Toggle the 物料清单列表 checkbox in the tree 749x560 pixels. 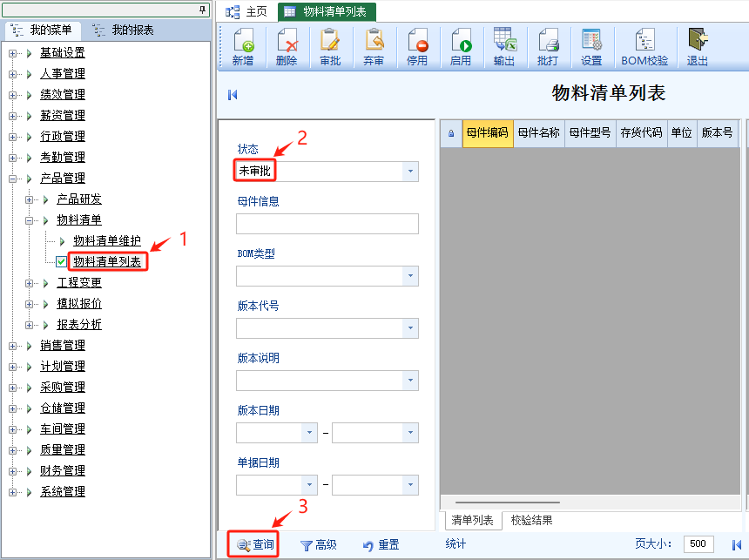click(x=61, y=261)
